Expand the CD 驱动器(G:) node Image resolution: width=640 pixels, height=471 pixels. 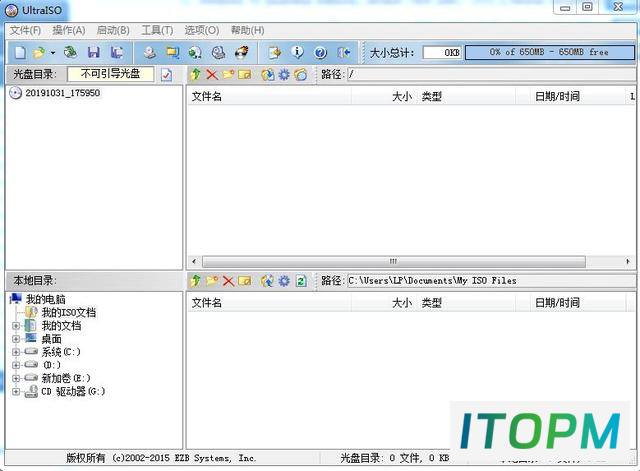tap(16, 391)
